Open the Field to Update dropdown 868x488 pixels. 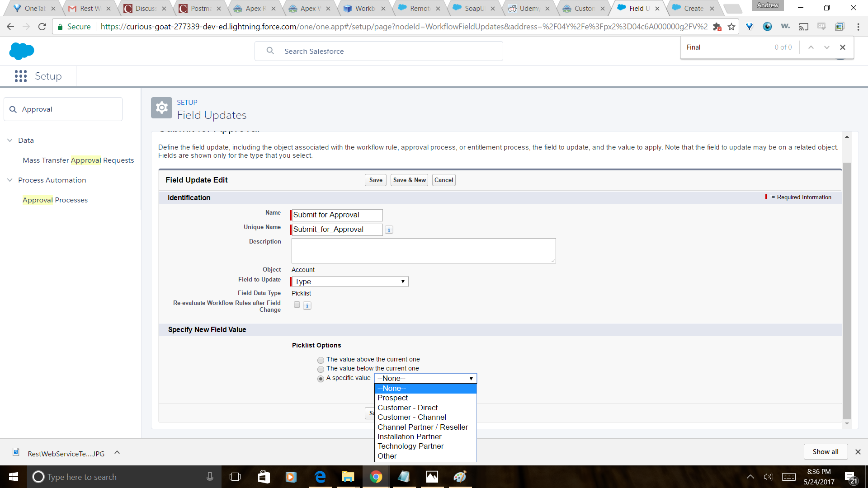349,282
